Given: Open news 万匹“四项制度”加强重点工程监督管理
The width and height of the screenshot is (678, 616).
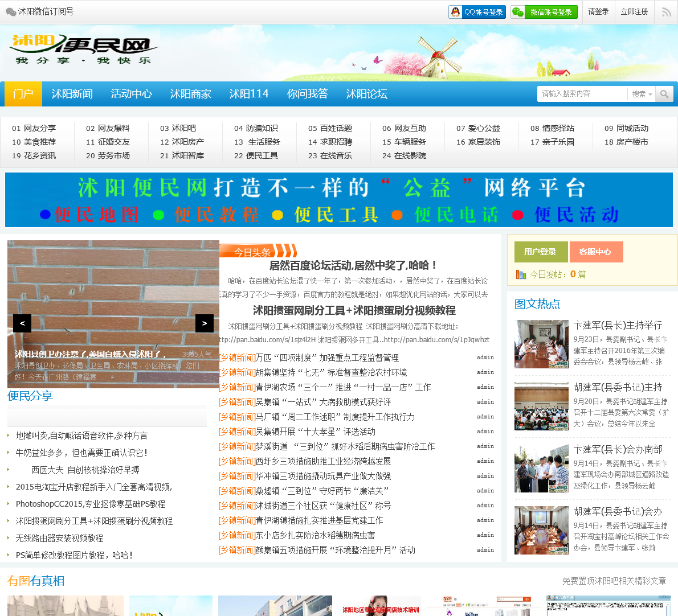Looking at the screenshot, I should 328,358.
